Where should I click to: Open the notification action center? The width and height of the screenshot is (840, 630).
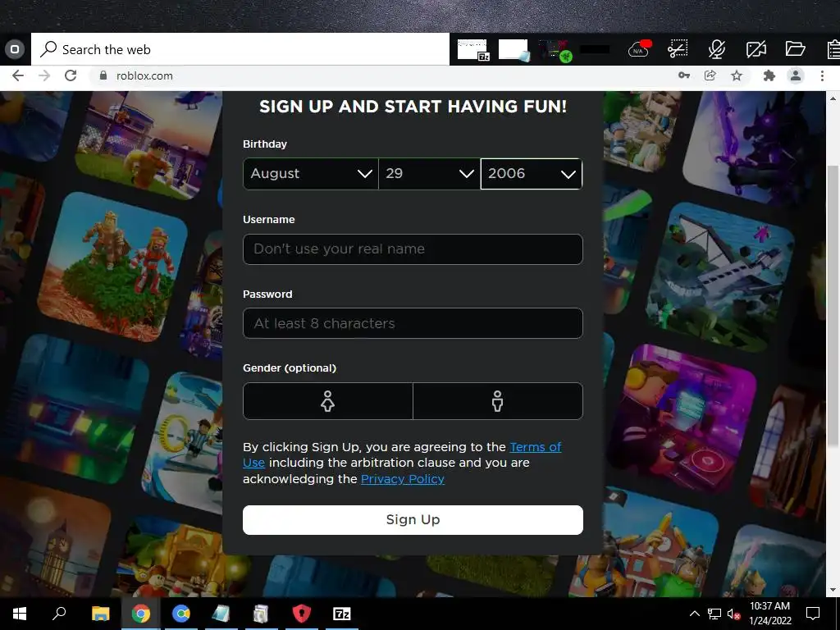coord(813,614)
